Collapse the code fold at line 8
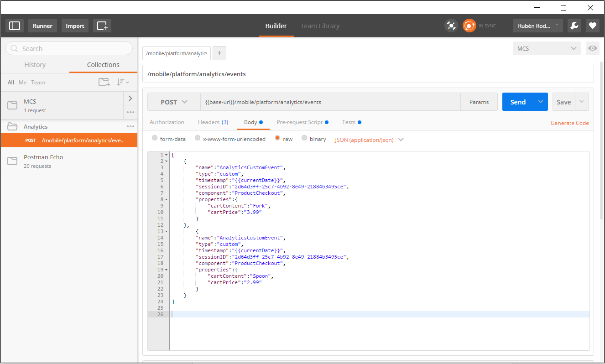 point(167,199)
